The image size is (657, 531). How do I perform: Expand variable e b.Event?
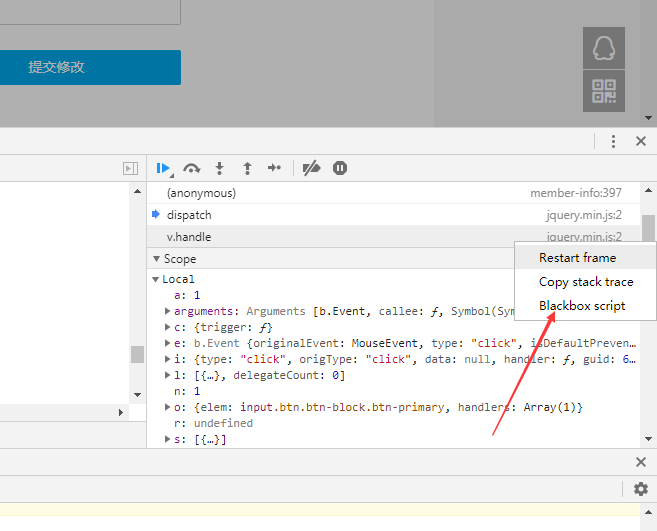167,343
